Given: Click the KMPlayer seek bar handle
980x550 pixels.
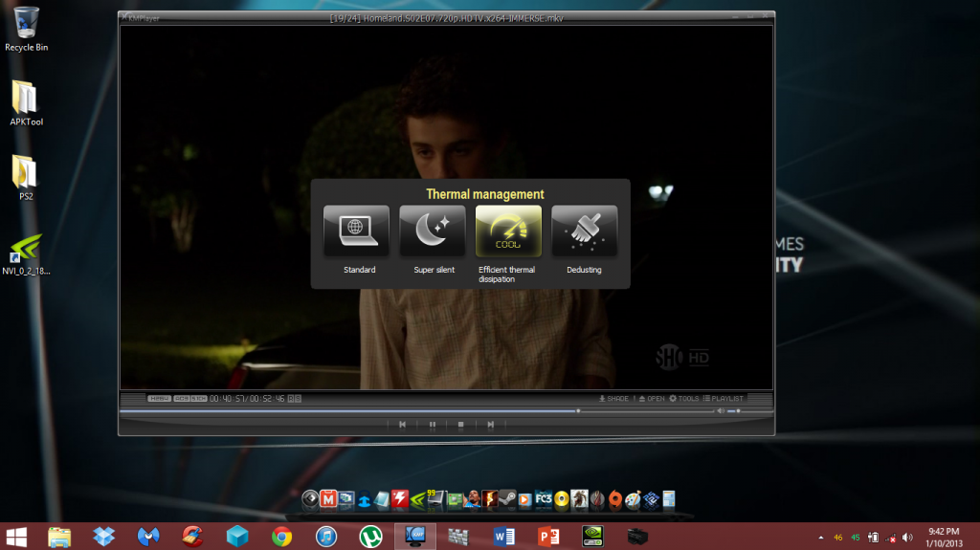Looking at the screenshot, I should click(x=578, y=410).
